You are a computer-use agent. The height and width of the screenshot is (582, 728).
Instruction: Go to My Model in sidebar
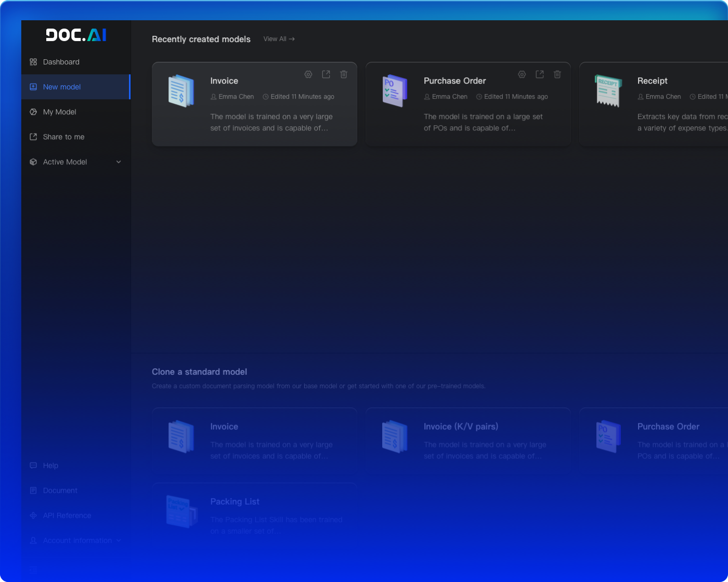click(x=59, y=112)
